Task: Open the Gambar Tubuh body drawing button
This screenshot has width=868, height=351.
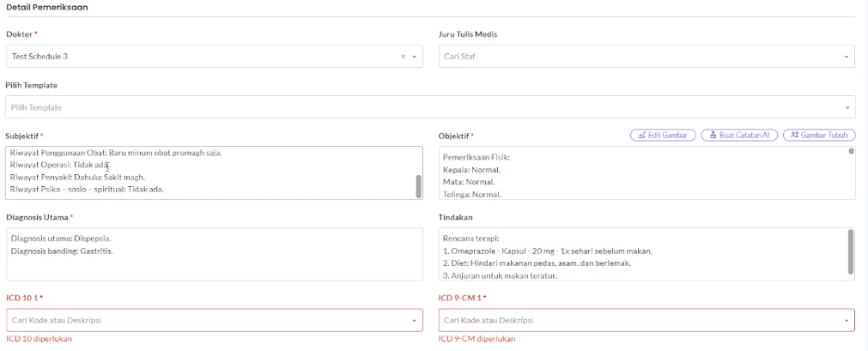Action: pyautogui.click(x=819, y=136)
